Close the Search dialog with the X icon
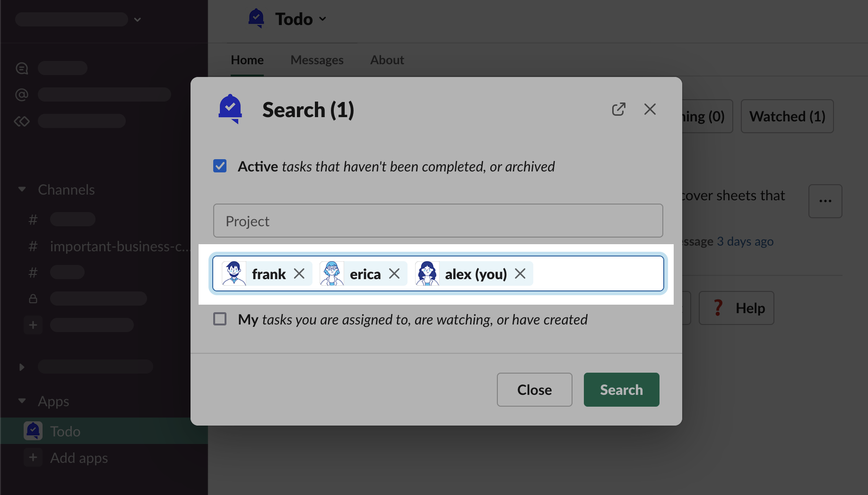Image resolution: width=868 pixels, height=495 pixels. (x=650, y=110)
